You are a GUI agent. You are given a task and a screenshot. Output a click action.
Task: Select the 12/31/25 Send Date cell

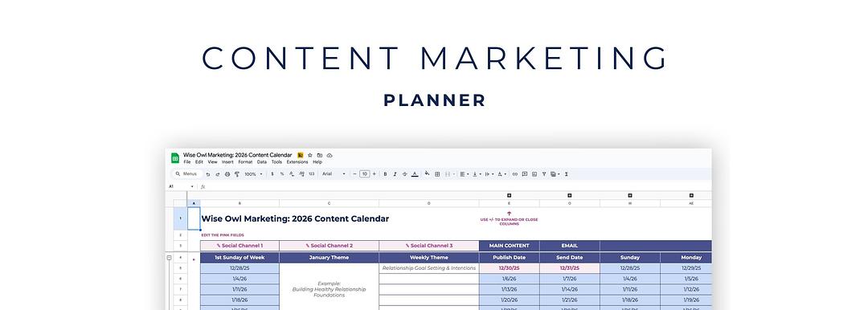(570, 268)
